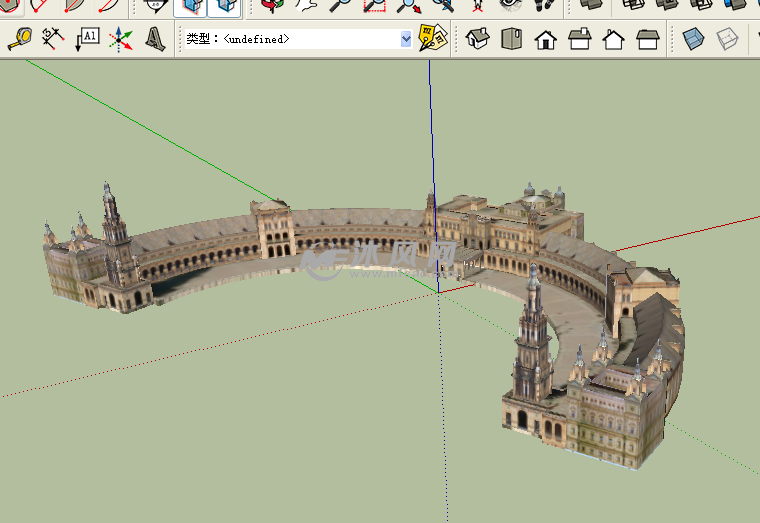760x523 pixels.
Task: Toggle Back Edges style
Action: coord(727,39)
